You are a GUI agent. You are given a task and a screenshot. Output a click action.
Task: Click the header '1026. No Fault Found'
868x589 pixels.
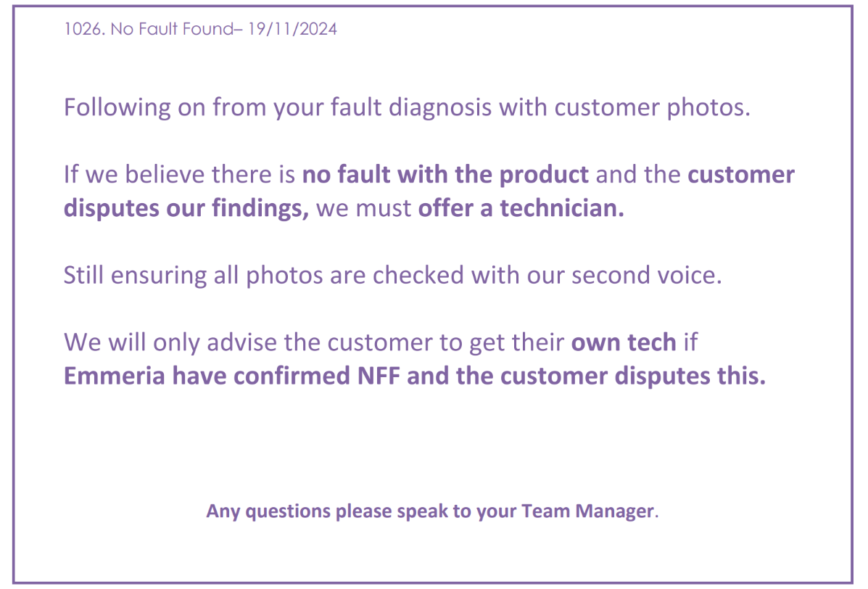coord(149,29)
